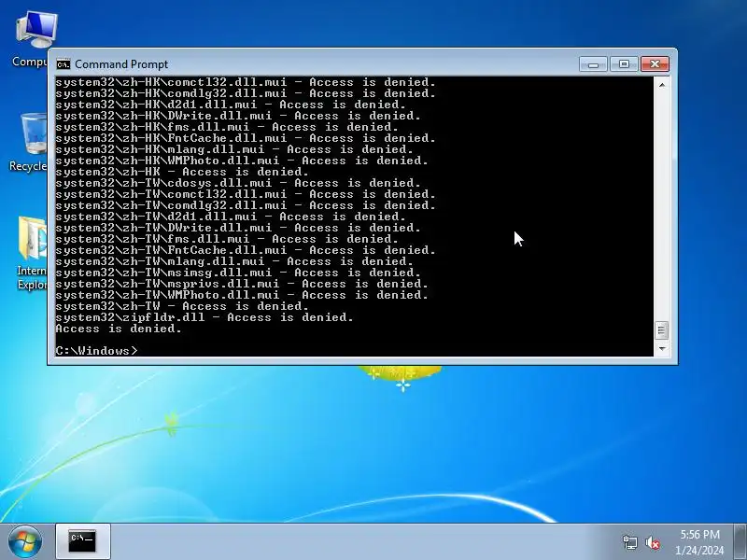This screenshot has width=747, height=560.
Task: Click the C:\Windows> prompt line
Action: pos(97,351)
